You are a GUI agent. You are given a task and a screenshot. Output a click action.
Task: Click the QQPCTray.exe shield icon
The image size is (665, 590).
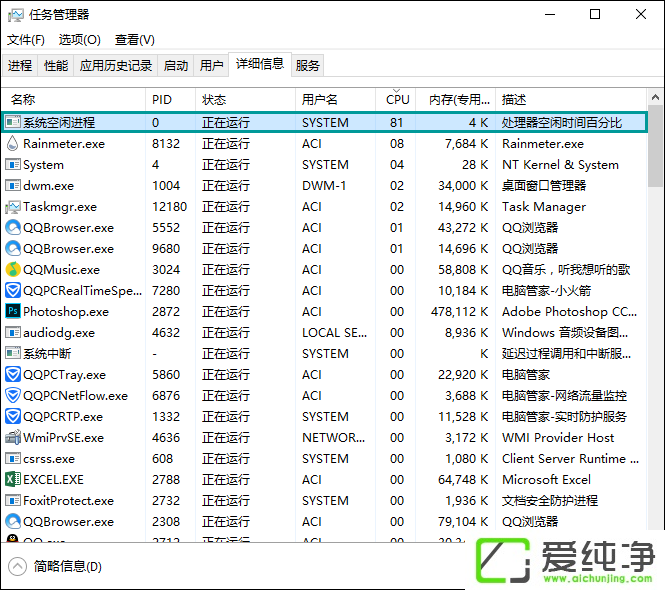(x=13, y=375)
